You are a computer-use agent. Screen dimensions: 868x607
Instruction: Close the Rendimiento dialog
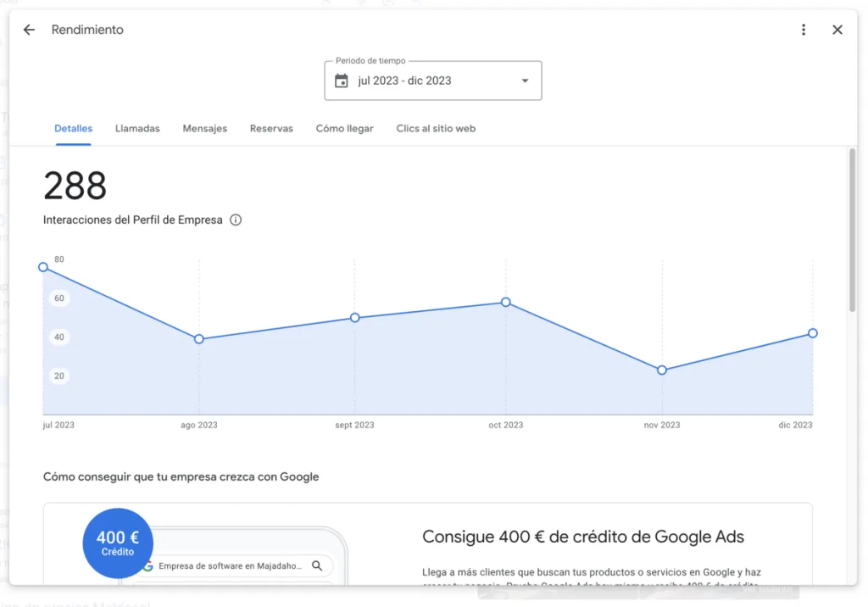click(x=837, y=30)
